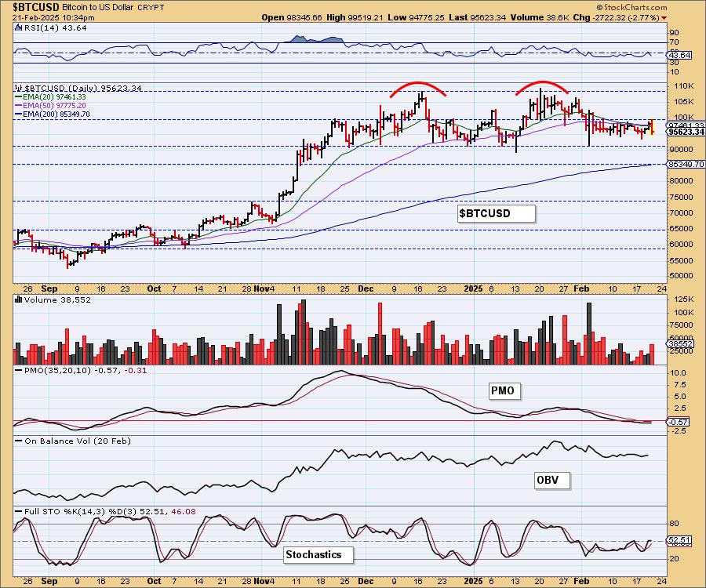The image size is (706, 588).
Task: Click the 125K volume axis label
Action: point(683,299)
